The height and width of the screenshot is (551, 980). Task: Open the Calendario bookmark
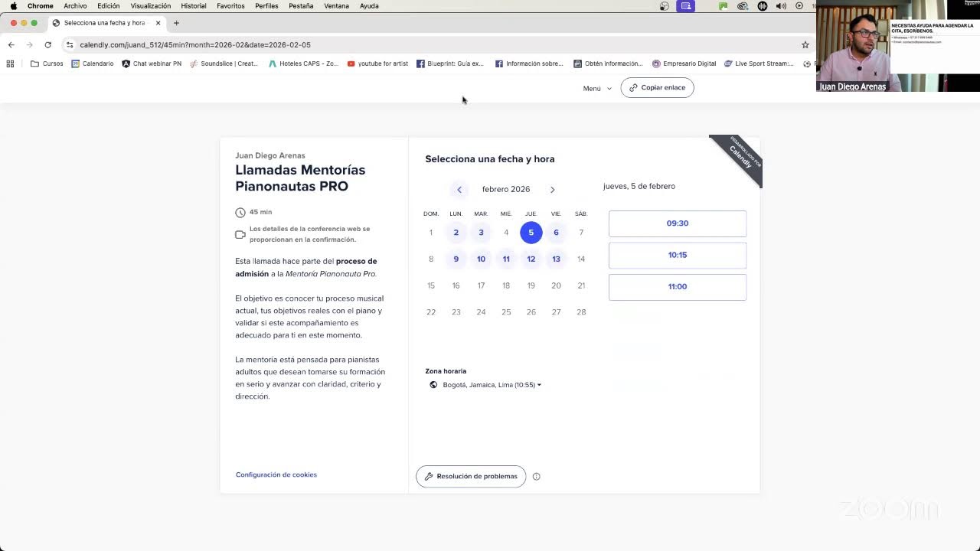click(x=93, y=64)
